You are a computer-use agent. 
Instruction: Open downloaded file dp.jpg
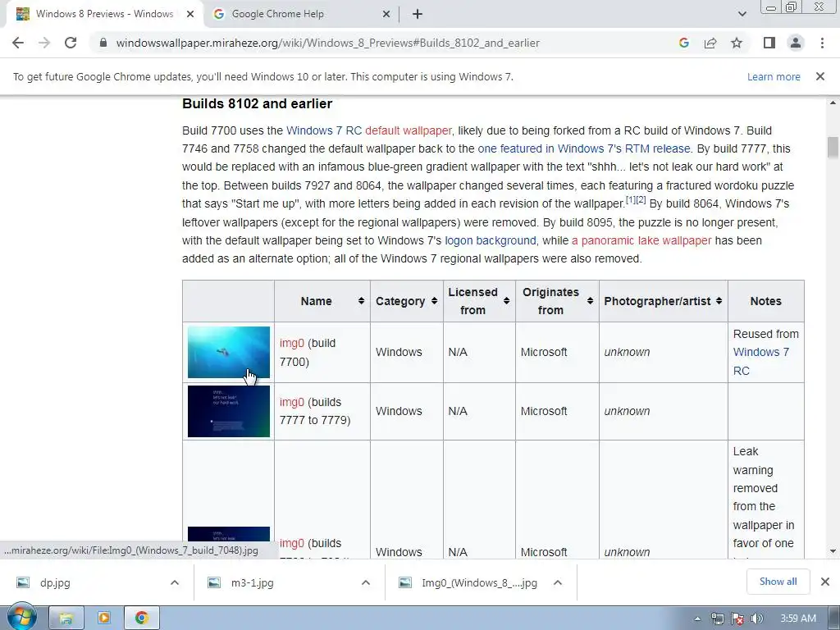click(55, 583)
